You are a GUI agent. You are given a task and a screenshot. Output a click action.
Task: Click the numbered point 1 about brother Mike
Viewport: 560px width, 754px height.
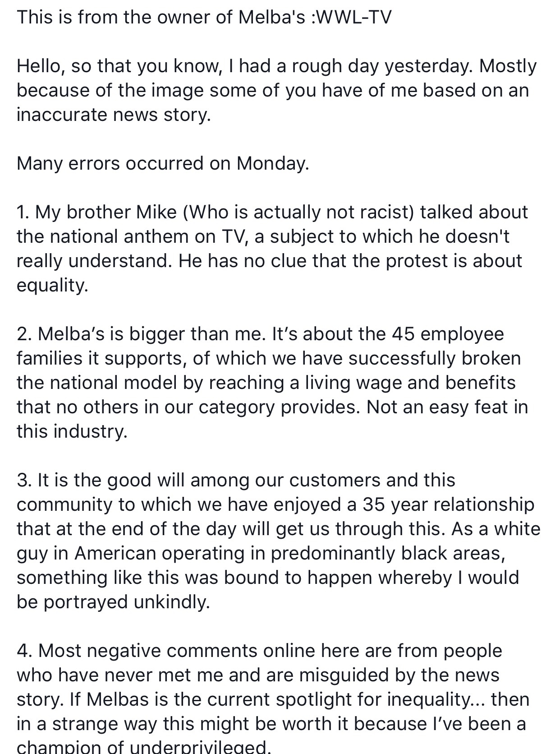pos(272,249)
